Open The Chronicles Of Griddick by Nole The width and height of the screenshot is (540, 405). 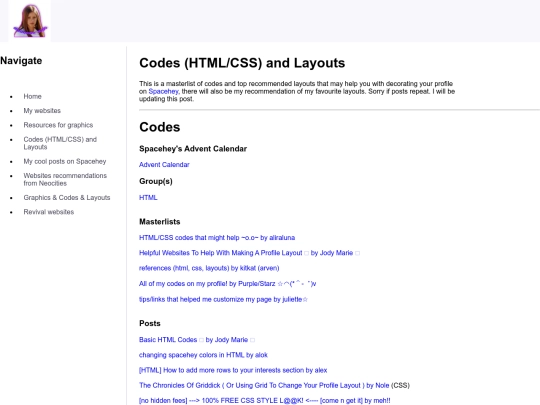click(x=264, y=385)
